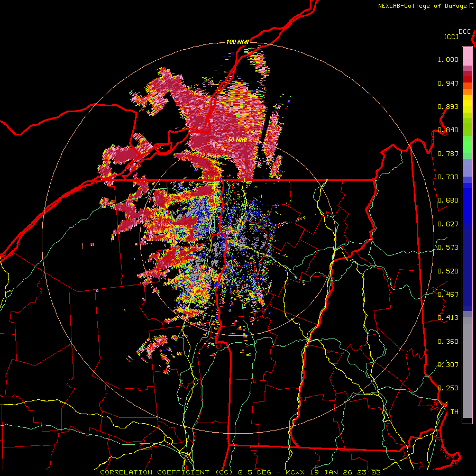Click the 100 NMI range ring label

coord(237,42)
